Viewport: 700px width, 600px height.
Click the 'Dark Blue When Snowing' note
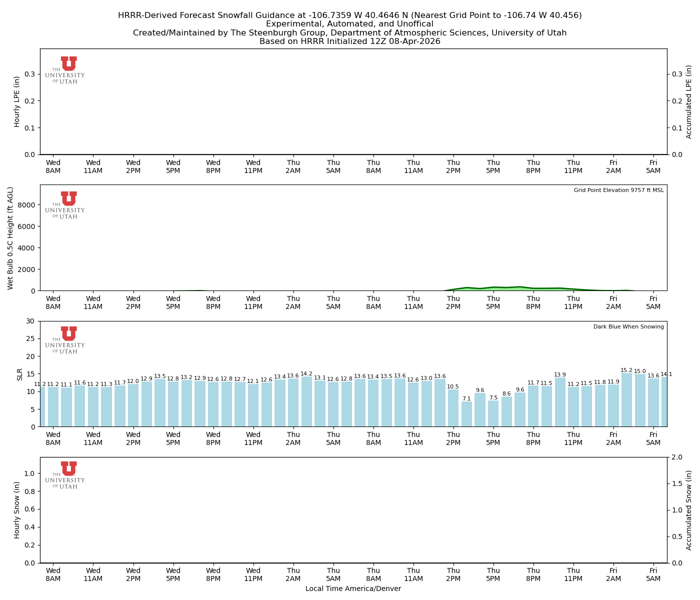pyautogui.click(x=628, y=327)
